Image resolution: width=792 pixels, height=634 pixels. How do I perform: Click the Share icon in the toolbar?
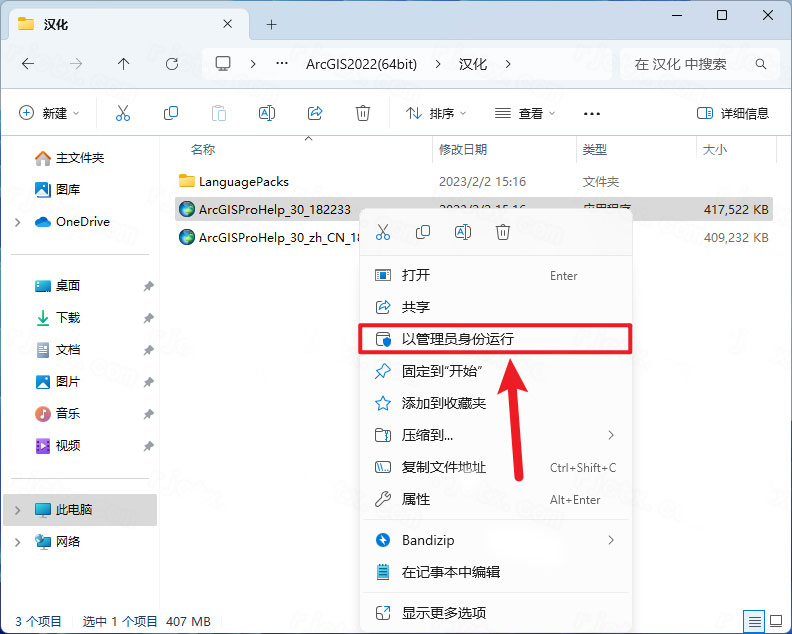pos(315,113)
